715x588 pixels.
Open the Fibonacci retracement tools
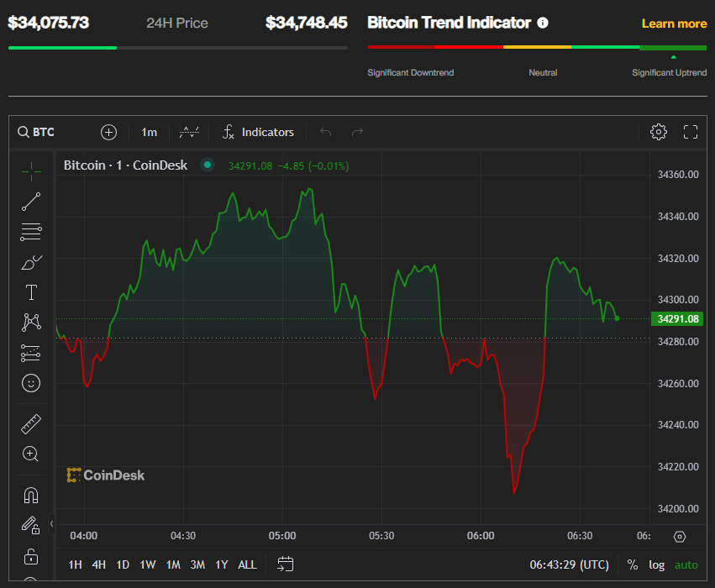click(x=31, y=232)
